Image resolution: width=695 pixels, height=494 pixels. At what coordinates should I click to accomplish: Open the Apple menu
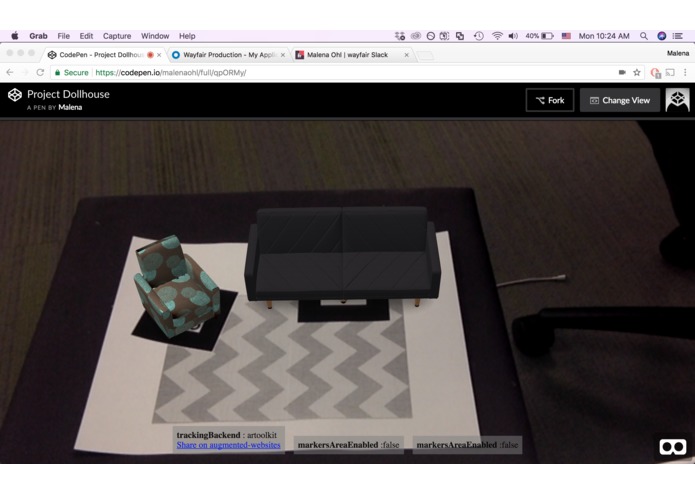tap(15, 36)
